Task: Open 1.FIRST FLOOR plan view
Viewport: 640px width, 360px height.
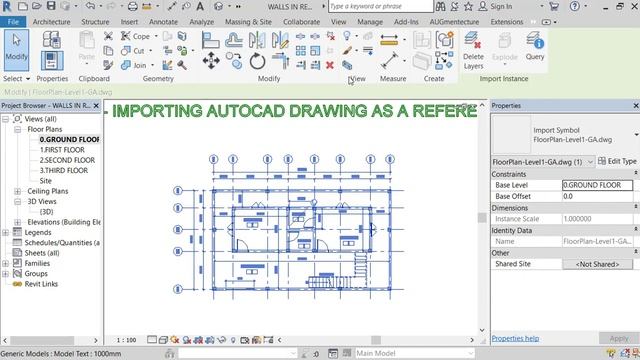Action: (62, 150)
